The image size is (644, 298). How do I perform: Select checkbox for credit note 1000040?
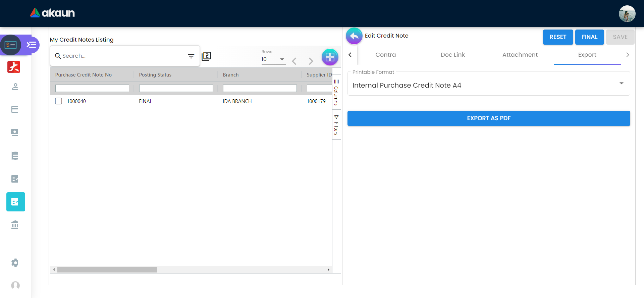pyautogui.click(x=59, y=101)
